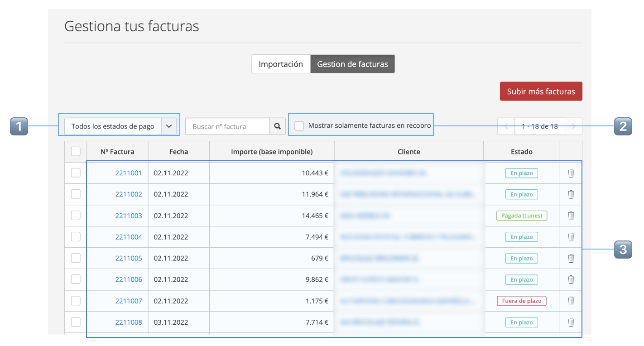Go to the previous page arrow
Screen dimensions: 644x346
click(x=506, y=126)
